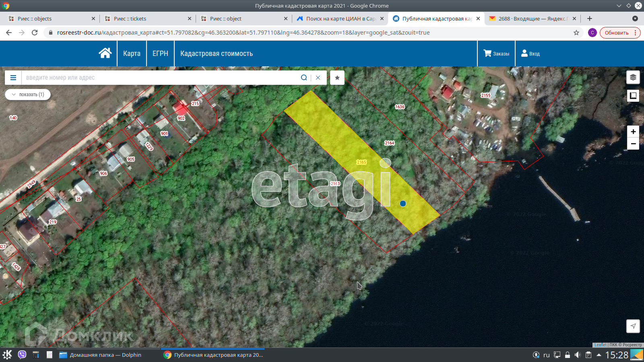Select parcel label 2165 on the map
The width and height of the screenshot is (644, 362).
pyautogui.click(x=361, y=162)
